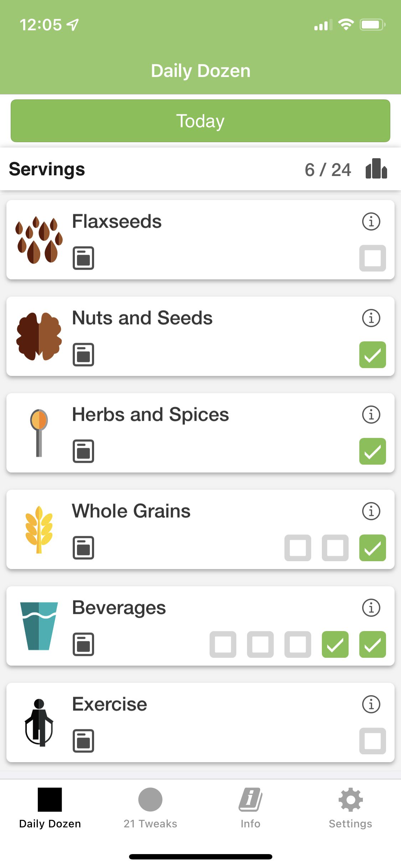Check the Exercise serving checkbox

372,741
